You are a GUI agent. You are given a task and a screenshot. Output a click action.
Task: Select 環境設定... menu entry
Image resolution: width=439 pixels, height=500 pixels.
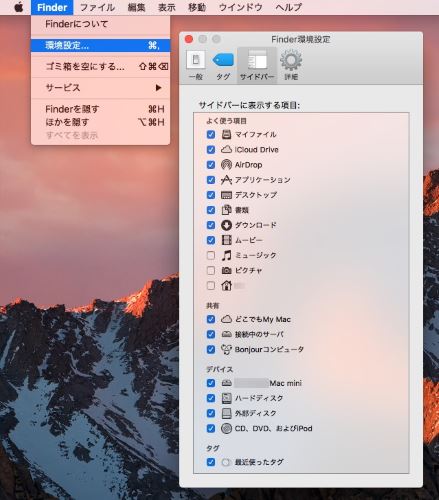100,45
